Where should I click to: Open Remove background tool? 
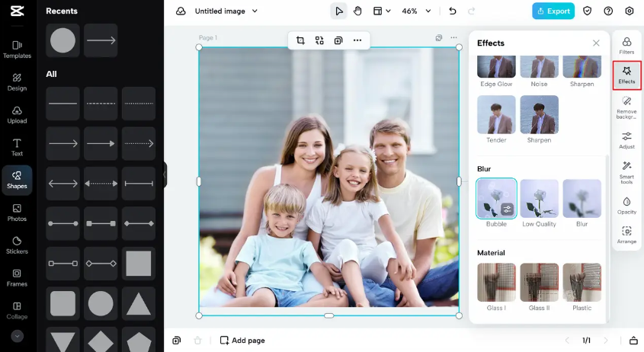pos(626,107)
